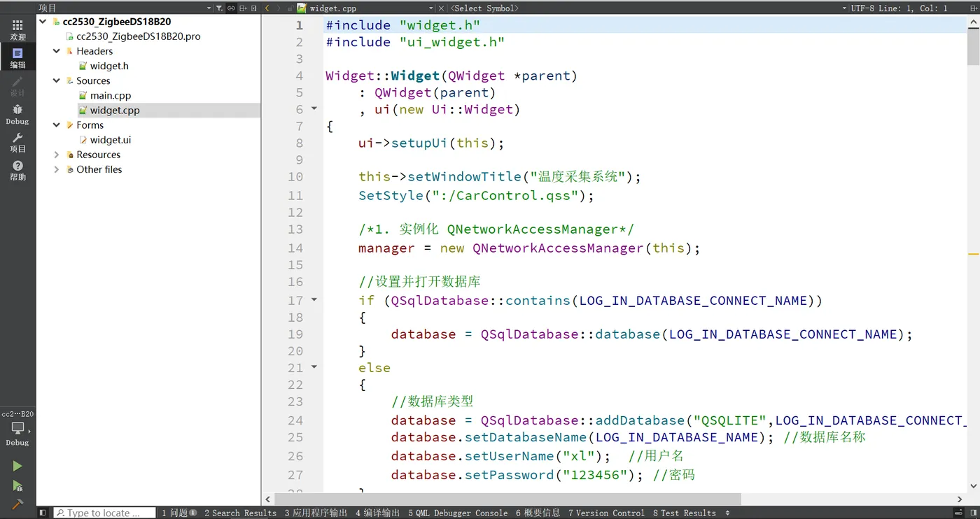The image size is (980, 519).
Task: Collapse the cc2530_ZigbeeDS18B20 project node
Action: coord(43,22)
